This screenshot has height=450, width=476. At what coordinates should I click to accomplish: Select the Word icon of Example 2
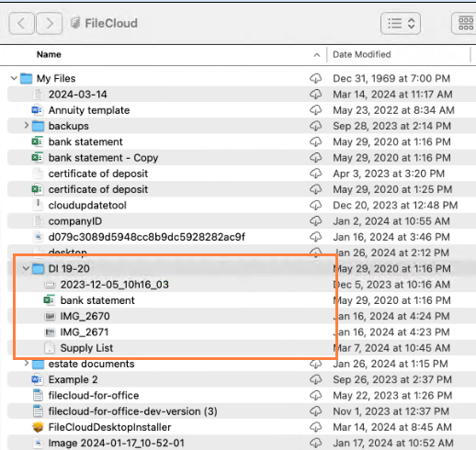[x=37, y=379]
